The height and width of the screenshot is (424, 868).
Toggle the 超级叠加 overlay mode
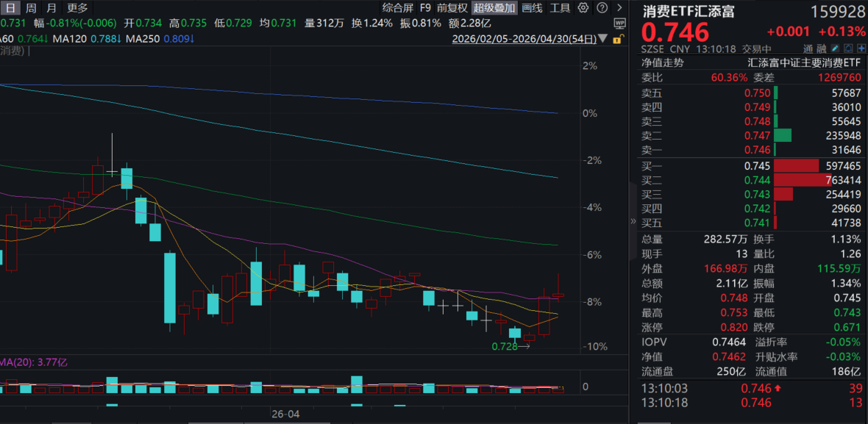(494, 8)
